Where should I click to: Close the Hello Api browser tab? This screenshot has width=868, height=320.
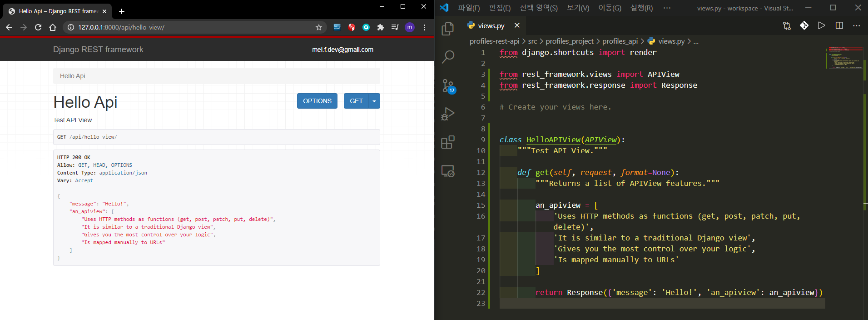(x=104, y=11)
